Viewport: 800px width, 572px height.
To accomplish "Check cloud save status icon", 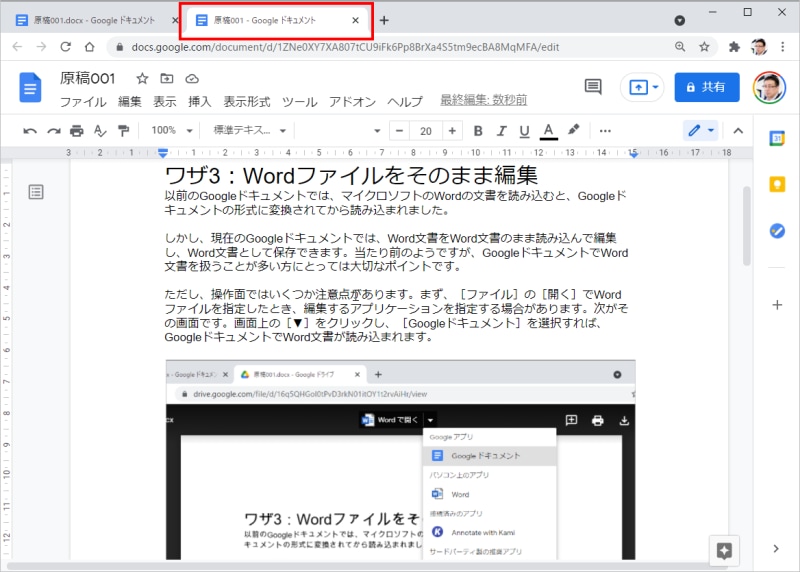I will pyautogui.click(x=192, y=79).
